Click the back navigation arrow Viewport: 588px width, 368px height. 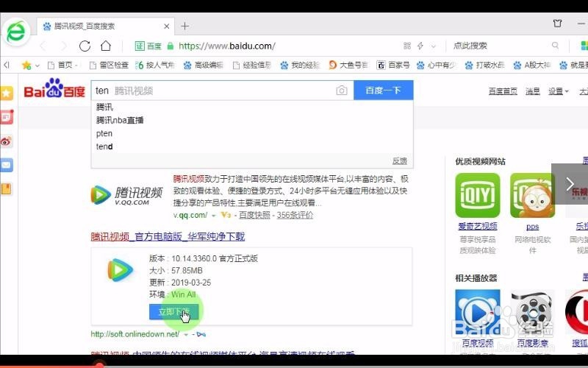coord(43,46)
